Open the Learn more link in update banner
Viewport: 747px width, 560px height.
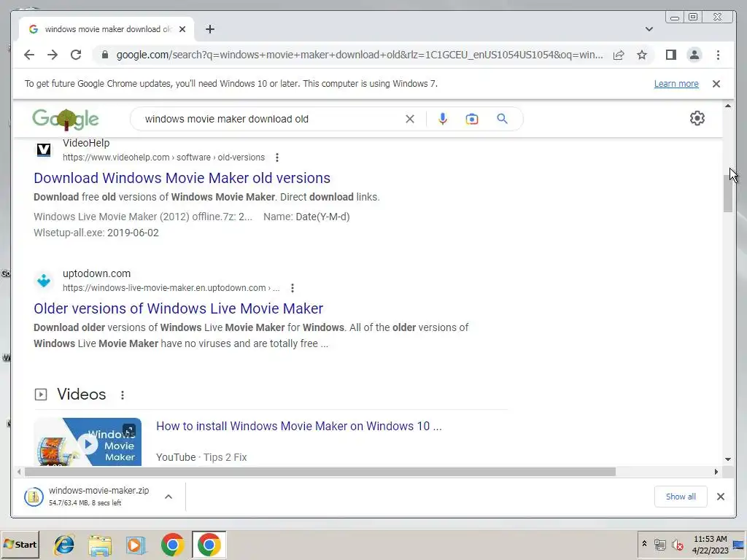(676, 84)
